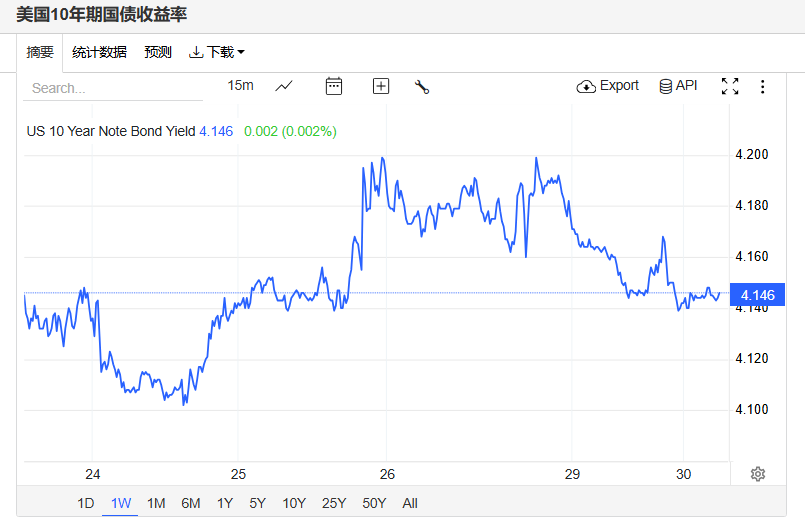Open the API database link

(678, 86)
